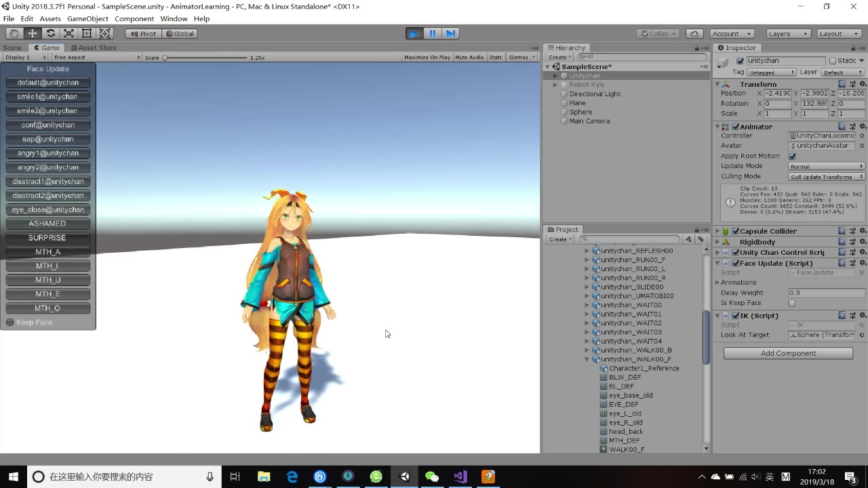Disable Face Update Script checkbox

[736, 263]
